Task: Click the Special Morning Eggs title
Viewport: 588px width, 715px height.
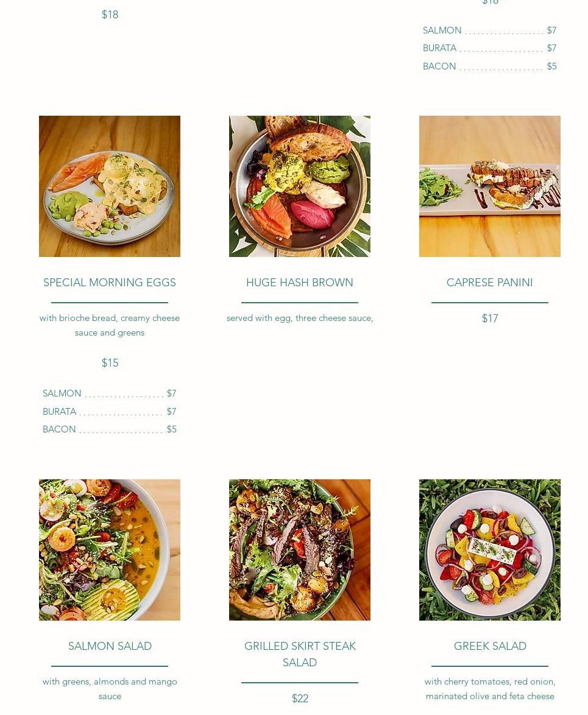Action: tap(110, 282)
